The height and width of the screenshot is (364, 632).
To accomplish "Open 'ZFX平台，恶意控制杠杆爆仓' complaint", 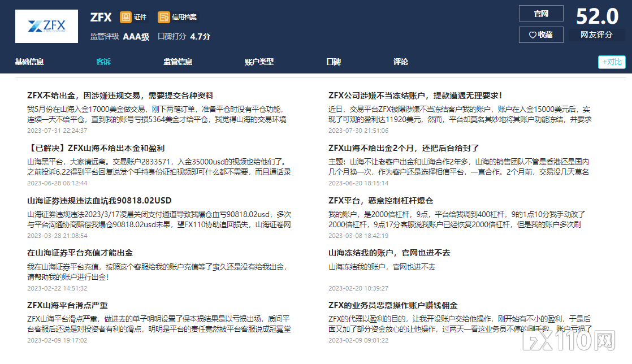I will (380, 200).
